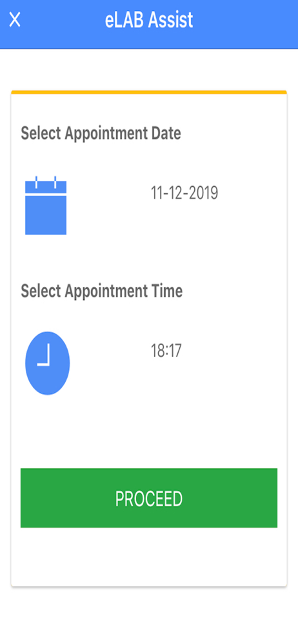Viewport: 298px width, 644px height.
Task: Tap the PROCEED button
Action: pos(149,498)
